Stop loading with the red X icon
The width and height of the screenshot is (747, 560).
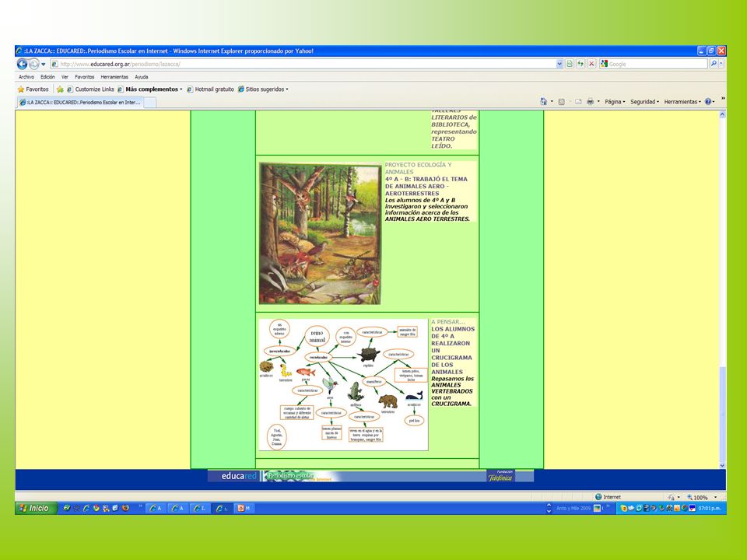tap(591, 64)
